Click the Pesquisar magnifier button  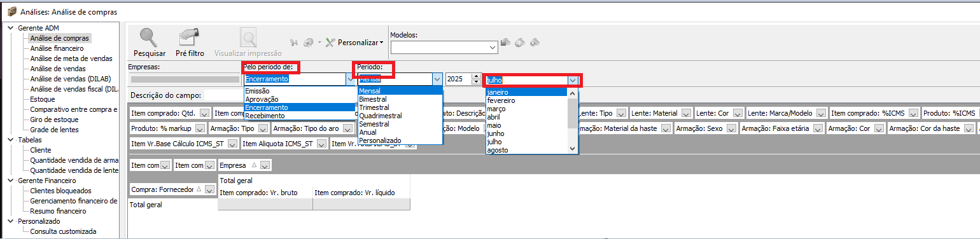[149, 43]
